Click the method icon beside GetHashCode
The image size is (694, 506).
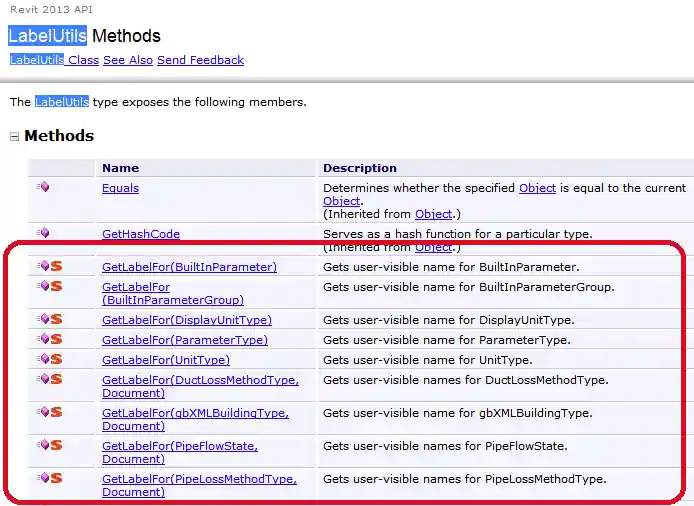43,234
